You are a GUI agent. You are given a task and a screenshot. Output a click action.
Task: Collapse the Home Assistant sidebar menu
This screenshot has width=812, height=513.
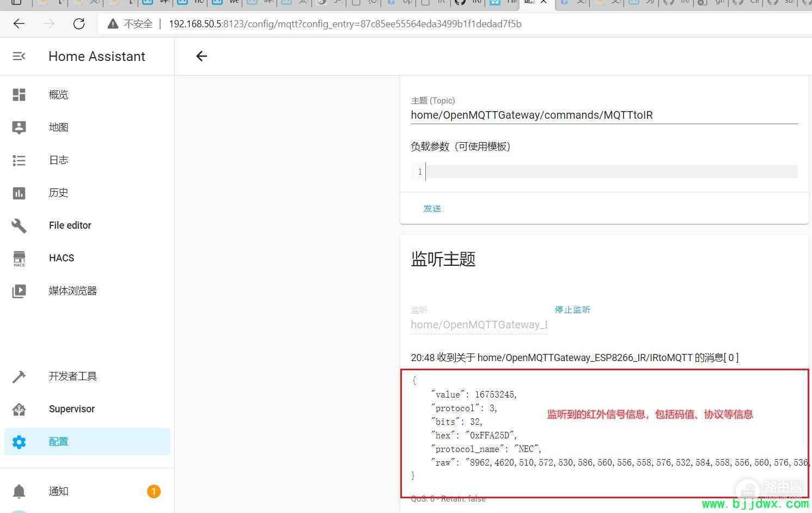(x=19, y=56)
